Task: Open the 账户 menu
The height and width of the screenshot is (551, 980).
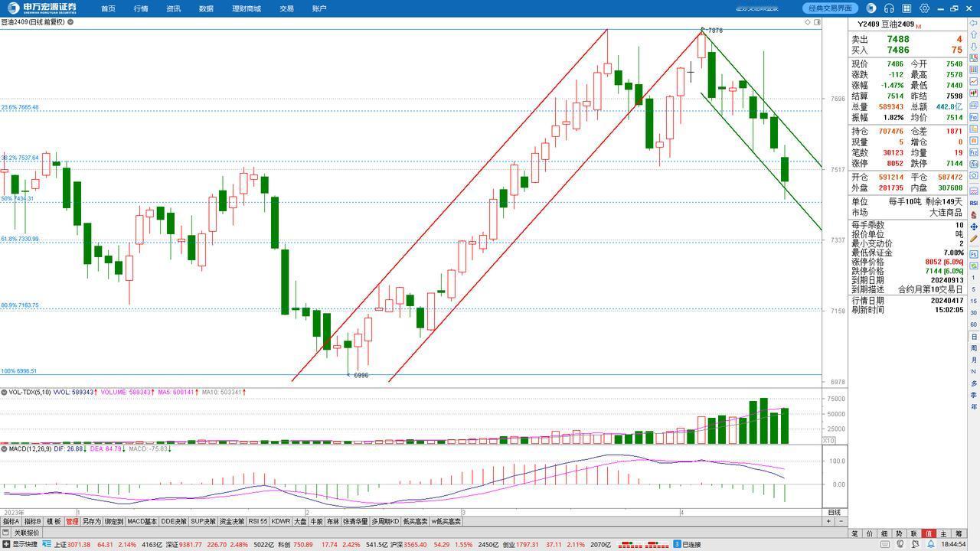Action: pyautogui.click(x=319, y=8)
